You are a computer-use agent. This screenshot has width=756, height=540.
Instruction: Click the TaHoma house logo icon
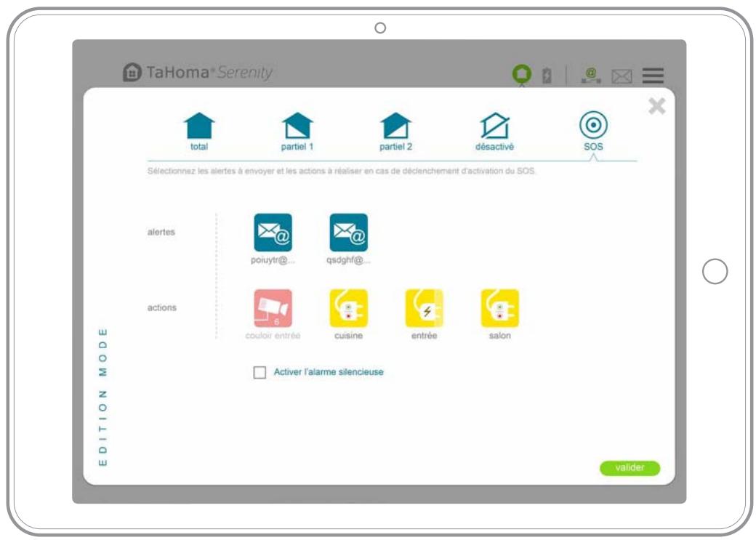(x=132, y=73)
